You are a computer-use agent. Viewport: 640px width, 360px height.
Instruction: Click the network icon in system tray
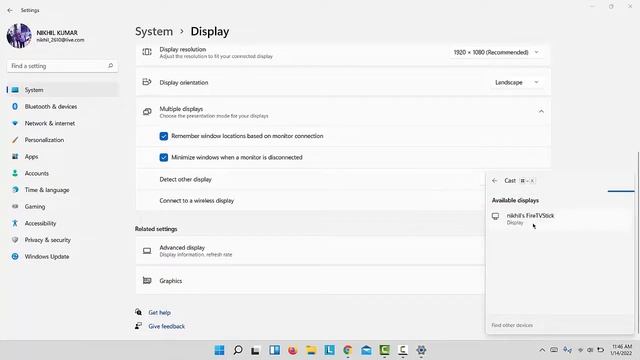[x=580, y=350]
